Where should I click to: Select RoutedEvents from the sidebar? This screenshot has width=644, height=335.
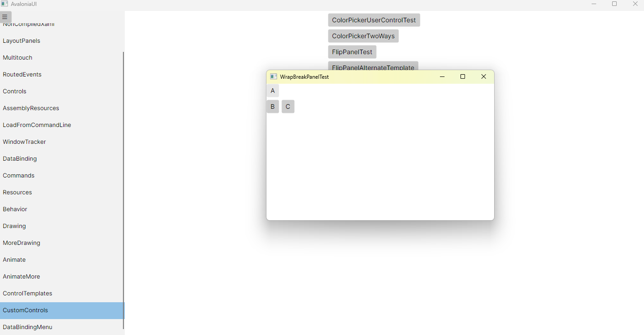click(x=22, y=74)
